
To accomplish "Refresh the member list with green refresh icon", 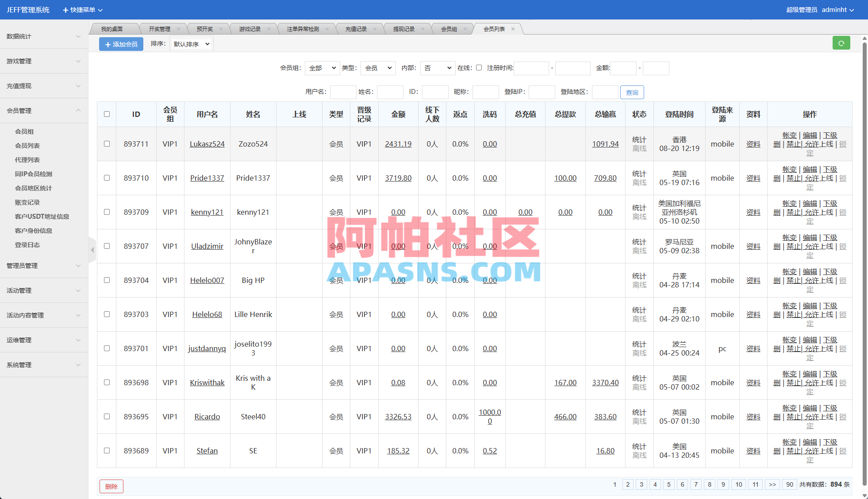I will coord(841,43).
